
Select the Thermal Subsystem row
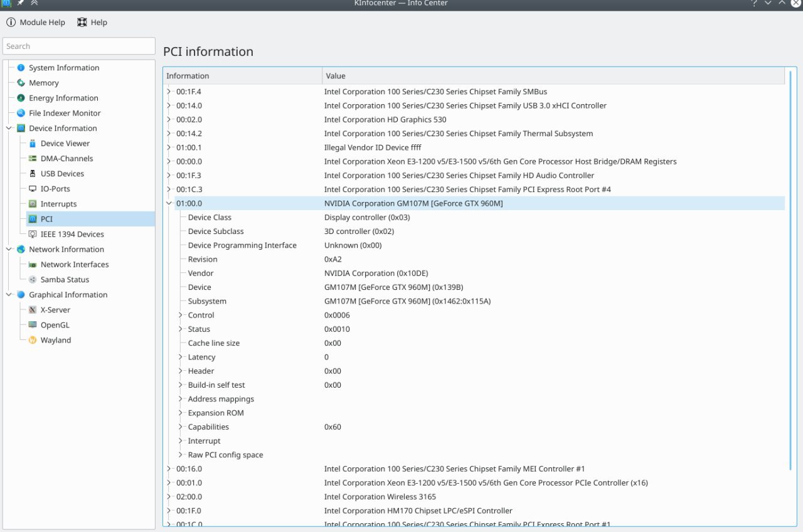click(x=474, y=134)
